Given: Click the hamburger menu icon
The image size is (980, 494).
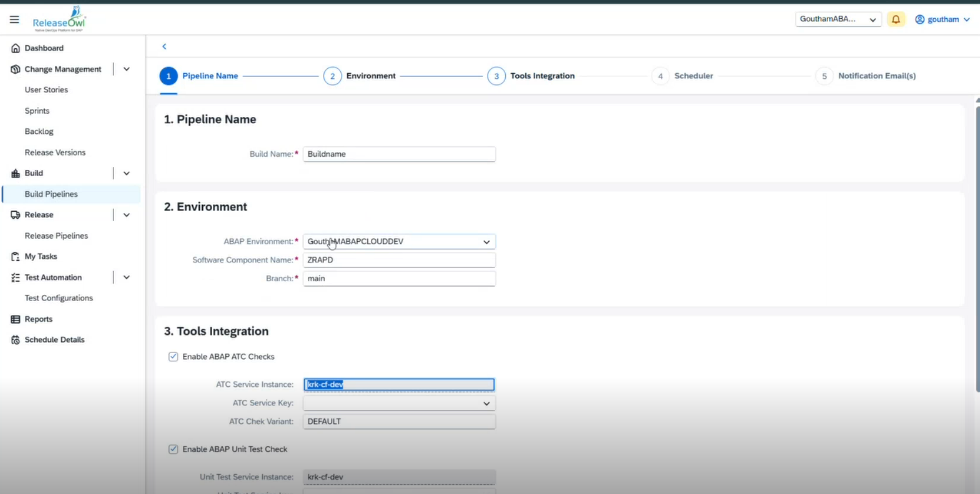Looking at the screenshot, I should (x=14, y=19).
